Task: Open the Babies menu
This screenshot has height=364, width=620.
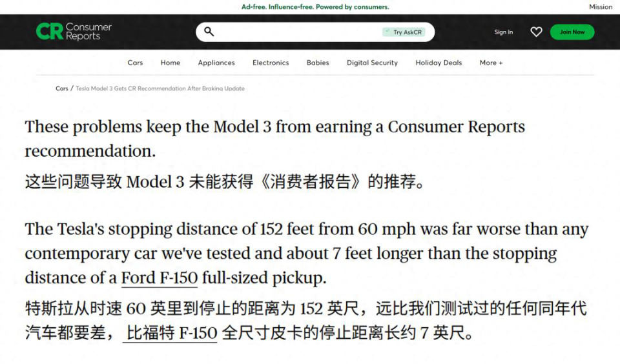Action: 318,63
